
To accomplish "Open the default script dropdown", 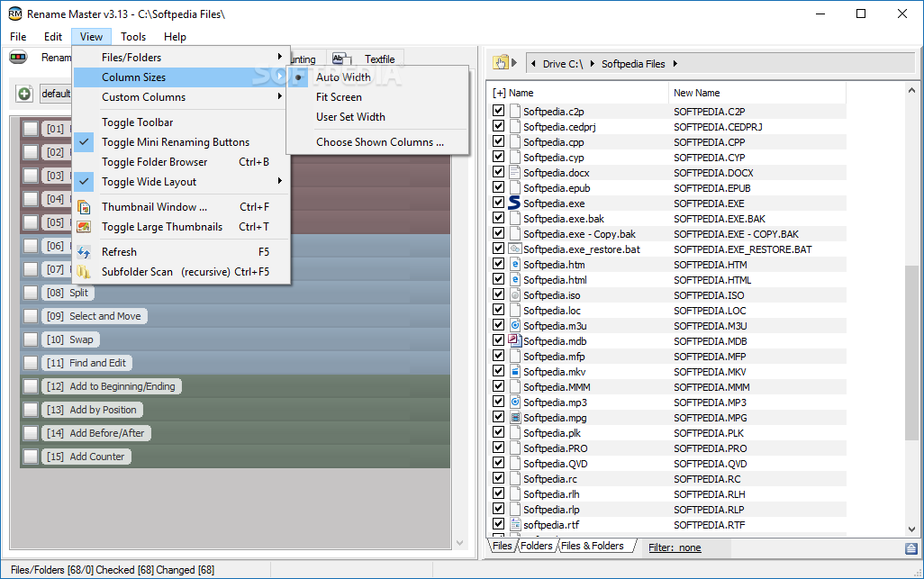I will (x=56, y=94).
